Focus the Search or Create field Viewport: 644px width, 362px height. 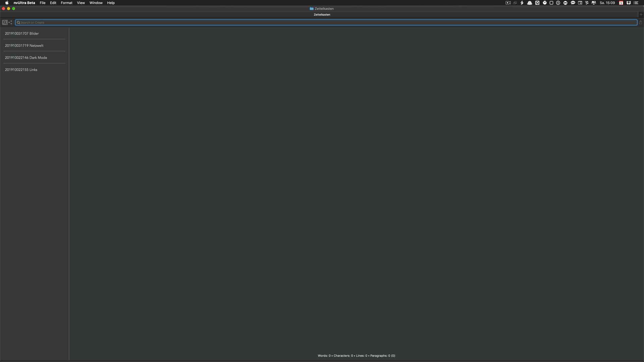click(325, 22)
